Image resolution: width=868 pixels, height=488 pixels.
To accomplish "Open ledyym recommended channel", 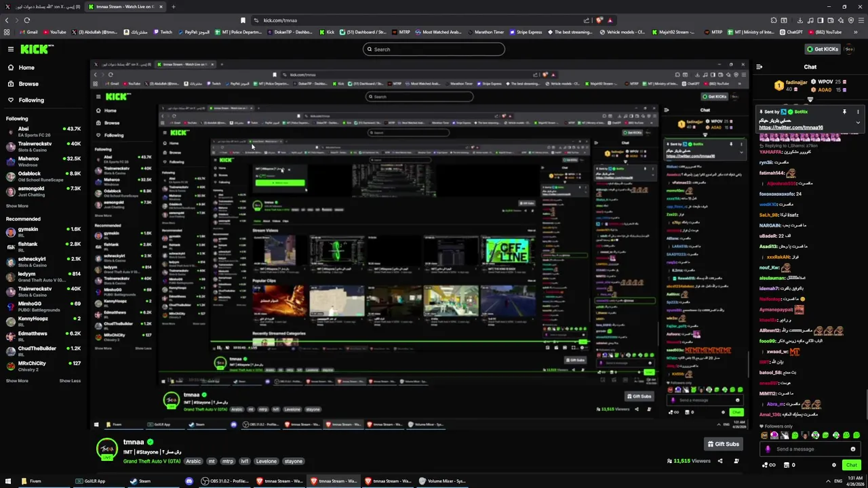I will point(43,277).
